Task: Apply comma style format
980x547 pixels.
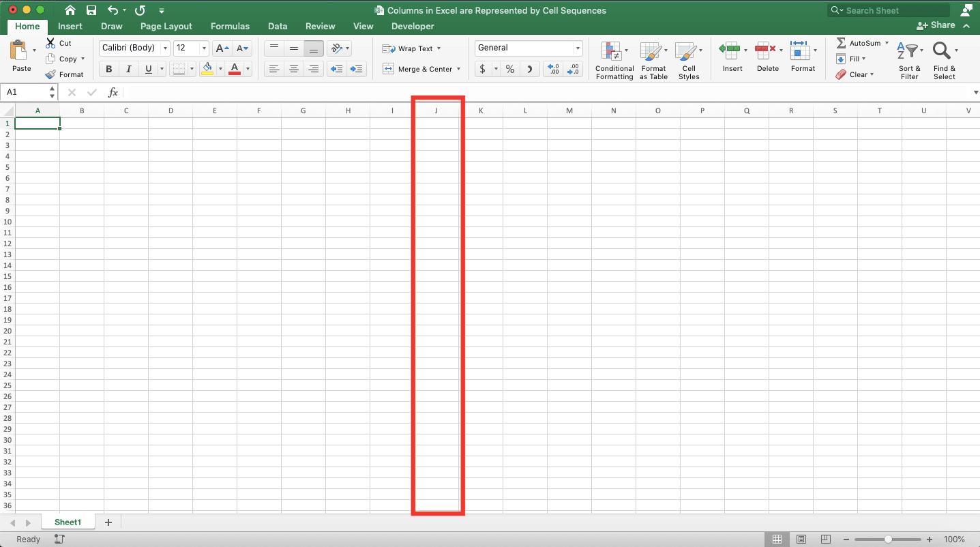Action: (531, 69)
